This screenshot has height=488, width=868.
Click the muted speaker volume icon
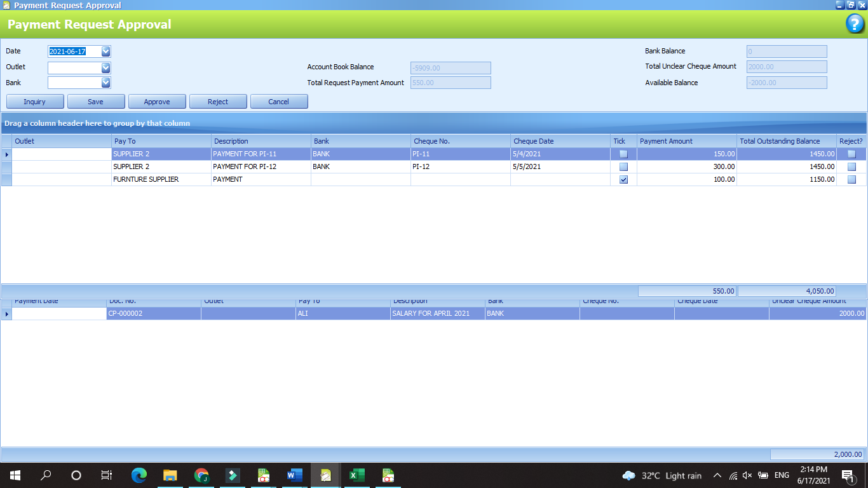pyautogui.click(x=747, y=475)
